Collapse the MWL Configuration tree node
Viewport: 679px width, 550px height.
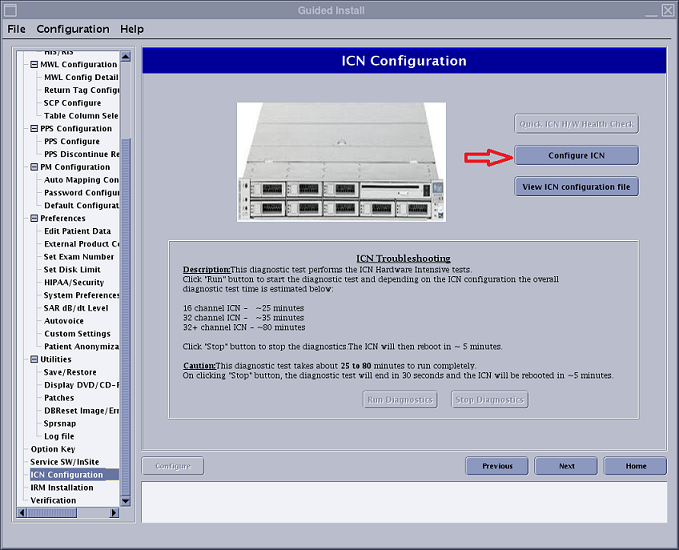[x=34, y=64]
